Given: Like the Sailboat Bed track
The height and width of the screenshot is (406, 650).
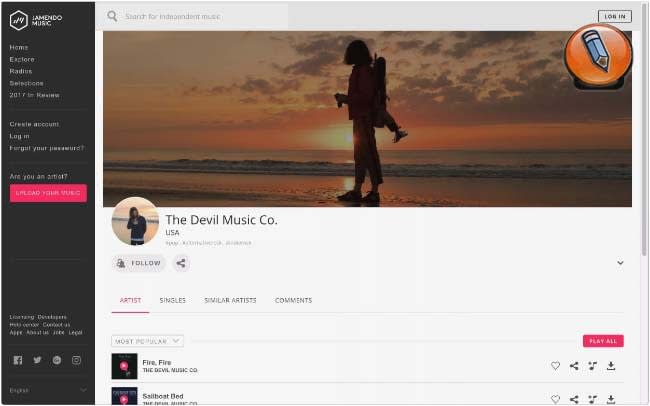Looking at the screenshot, I should click(555, 399).
